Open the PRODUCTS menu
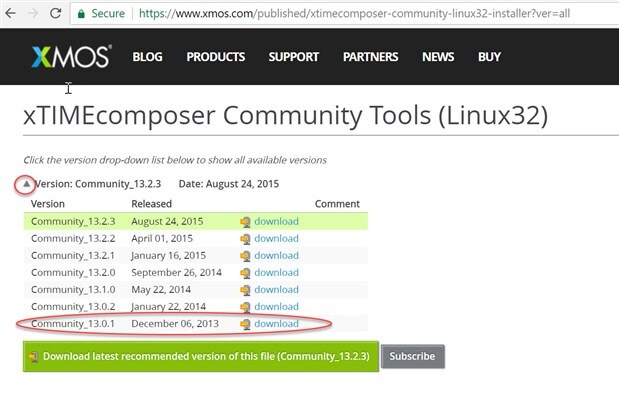 pyautogui.click(x=216, y=57)
